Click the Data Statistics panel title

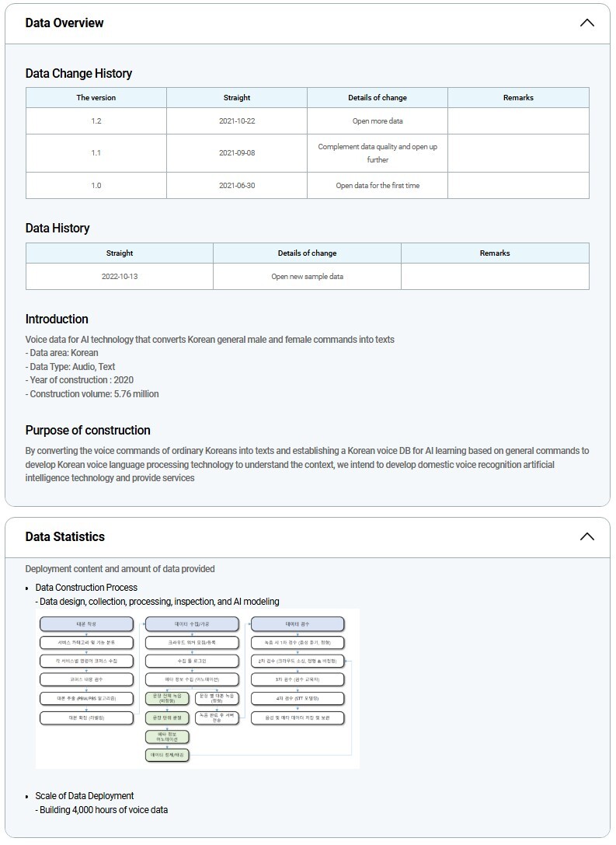[64, 536]
